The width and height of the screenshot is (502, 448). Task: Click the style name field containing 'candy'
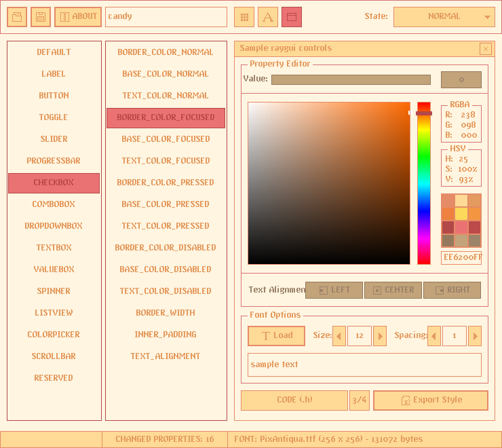click(166, 17)
